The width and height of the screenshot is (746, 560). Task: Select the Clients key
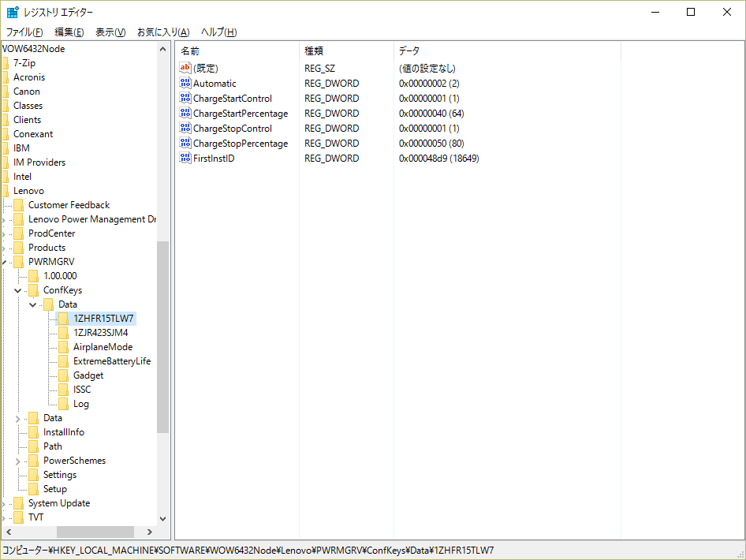point(27,120)
